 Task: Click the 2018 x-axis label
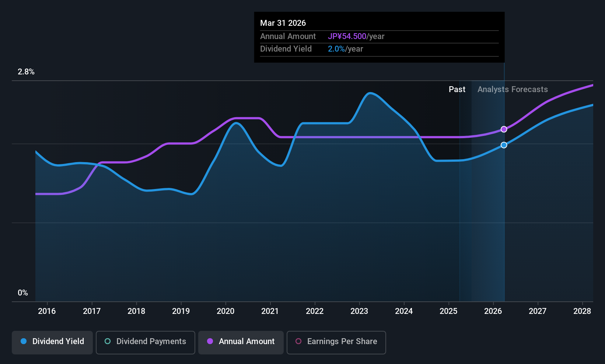point(136,311)
